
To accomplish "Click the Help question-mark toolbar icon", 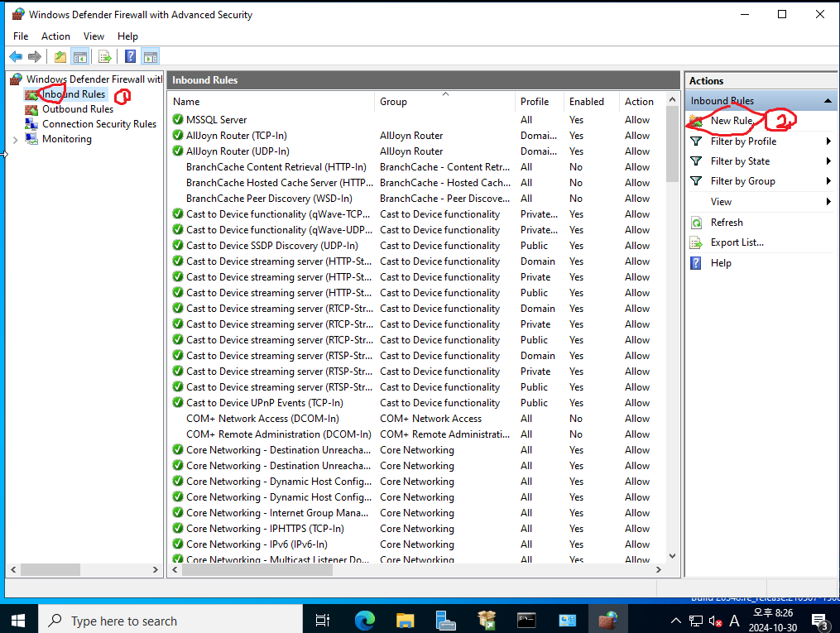I will pos(130,56).
